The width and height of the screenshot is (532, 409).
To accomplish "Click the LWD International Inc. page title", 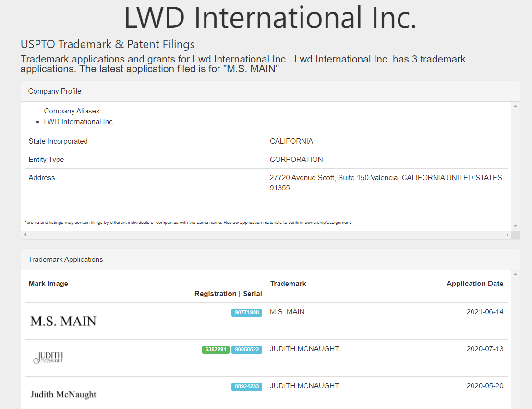I will 270,18.
